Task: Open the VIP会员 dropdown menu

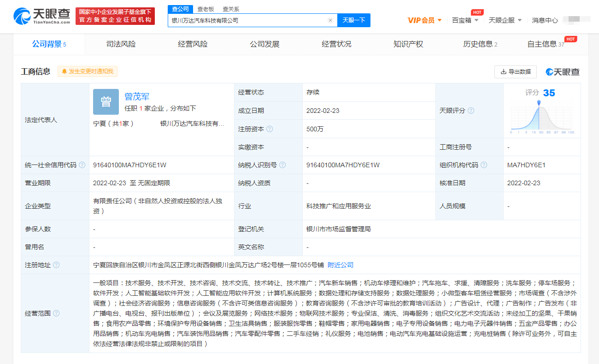Action: click(422, 20)
